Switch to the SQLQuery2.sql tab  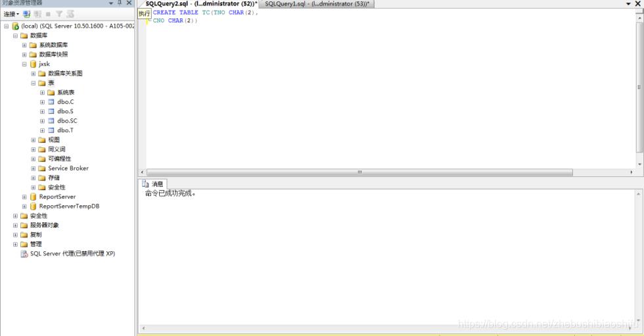[x=201, y=4]
